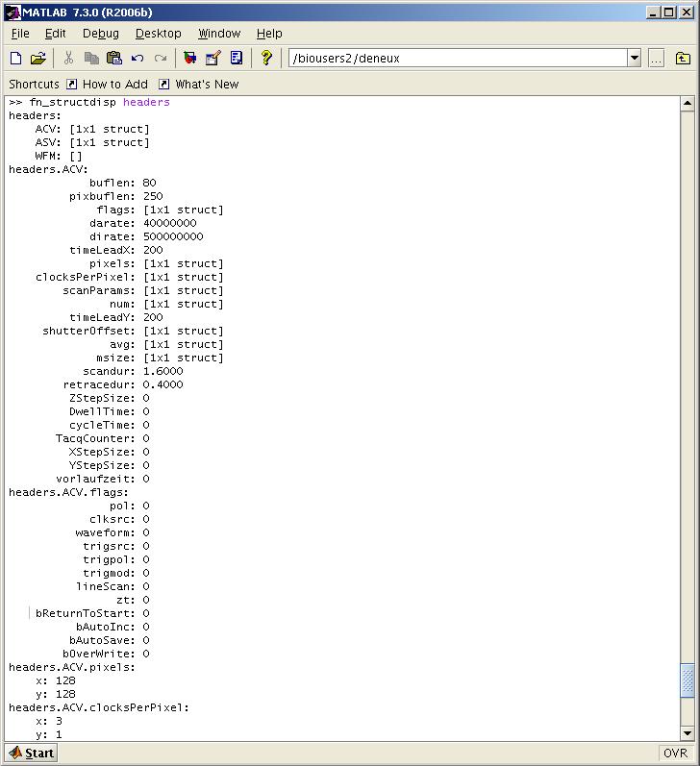700x766 pixels.
Task: Click the 'scandur: 1.6000' line
Action: click(x=133, y=371)
